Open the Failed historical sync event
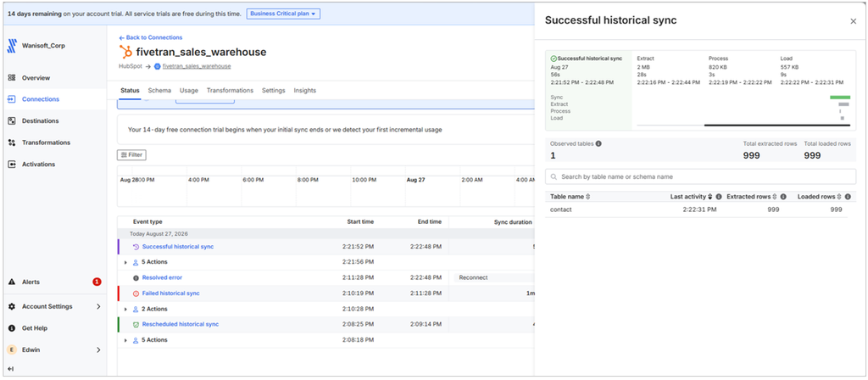This screenshot has height=380, width=868. pos(170,293)
